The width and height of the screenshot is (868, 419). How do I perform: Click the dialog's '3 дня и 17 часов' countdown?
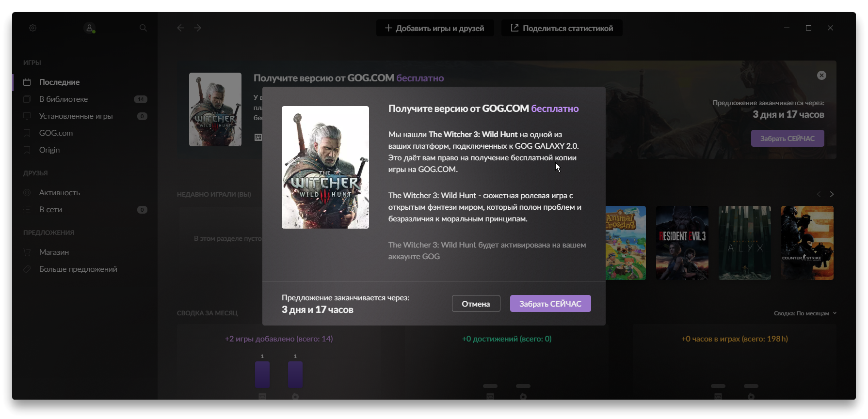click(318, 310)
